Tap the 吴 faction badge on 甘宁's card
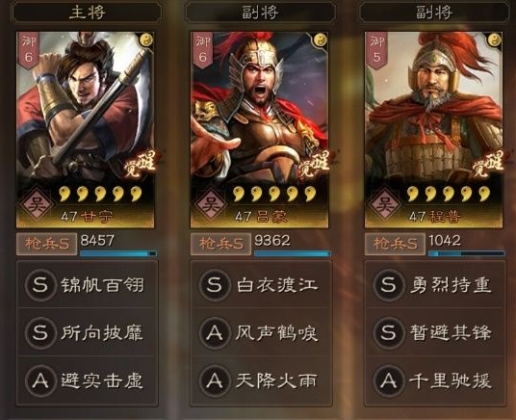Image resolution: width=516 pixels, height=420 pixels. (x=37, y=205)
